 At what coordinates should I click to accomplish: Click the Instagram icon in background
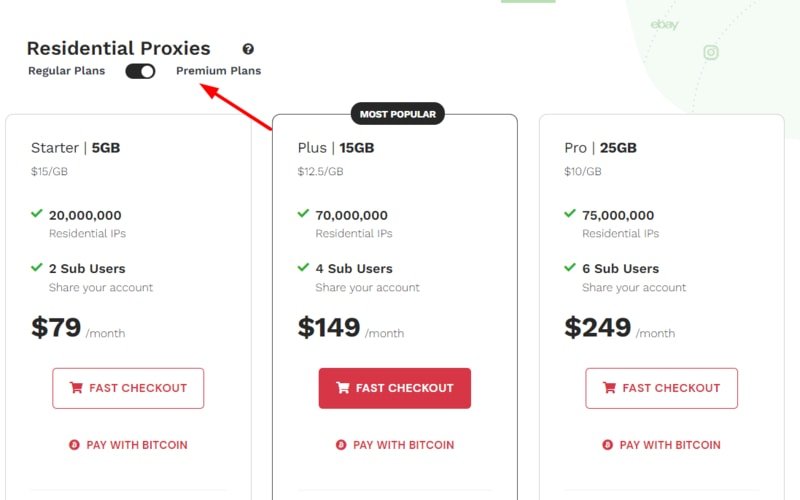[711, 52]
